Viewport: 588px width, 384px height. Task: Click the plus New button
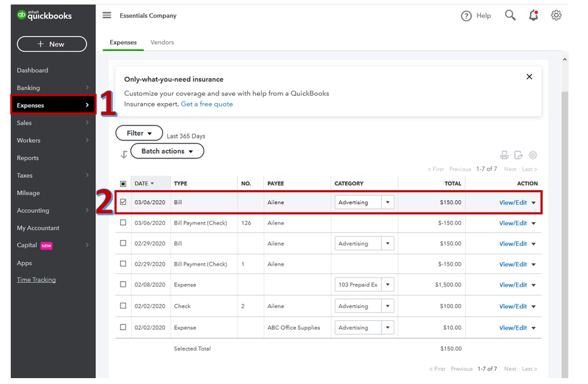tap(52, 44)
